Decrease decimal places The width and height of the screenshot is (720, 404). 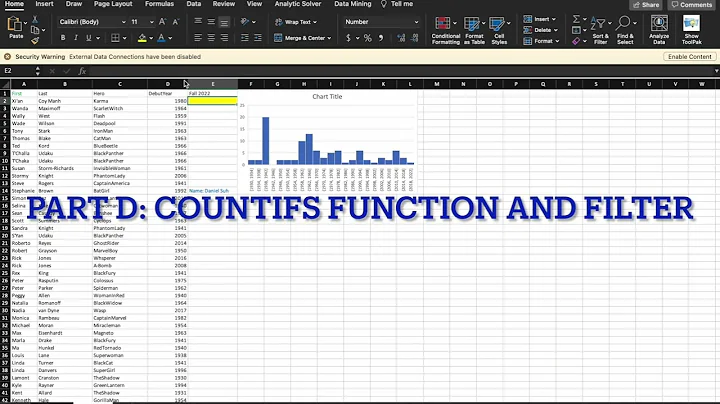415,38
